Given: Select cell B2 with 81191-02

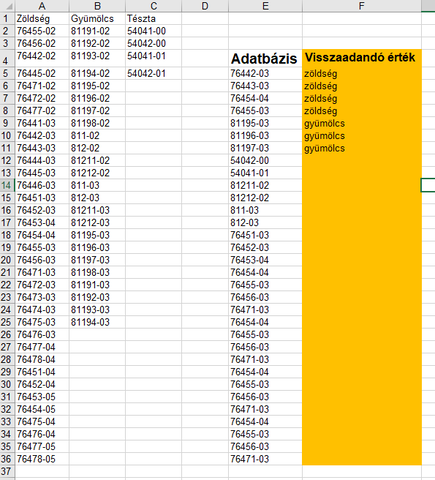Looking at the screenshot, I should (x=97, y=31).
